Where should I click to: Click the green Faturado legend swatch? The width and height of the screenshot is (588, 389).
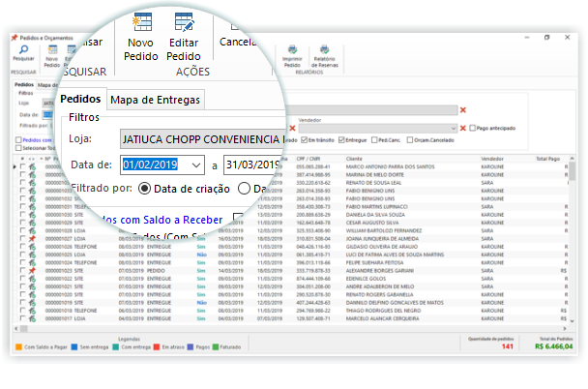pyautogui.click(x=216, y=347)
